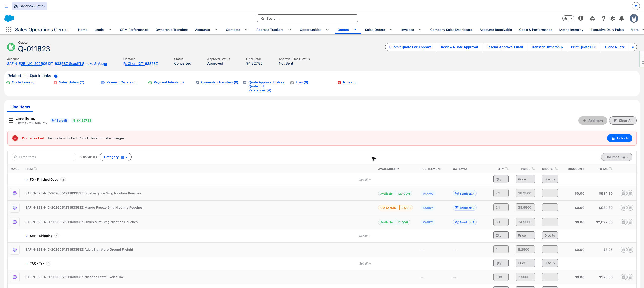Open the Ownership Transfers tab
644x288 pixels.
pyautogui.click(x=172, y=30)
